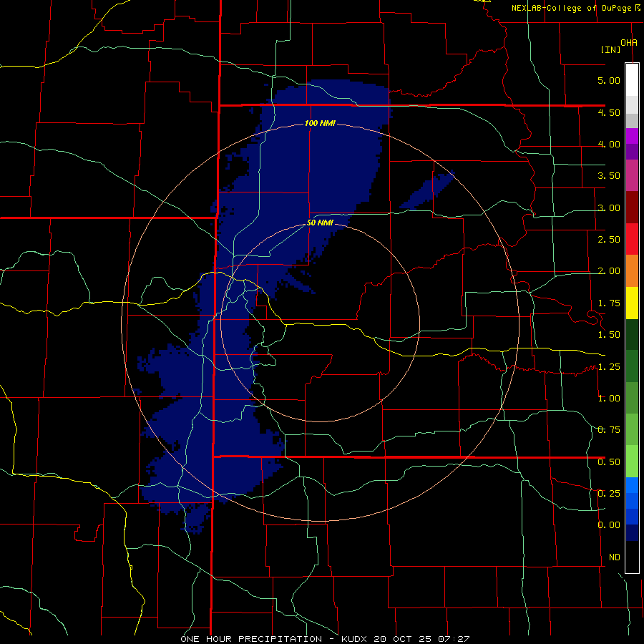Image resolution: width=644 pixels, height=644 pixels.
Task: Select the 1.50 legend value
Action: 609,335
